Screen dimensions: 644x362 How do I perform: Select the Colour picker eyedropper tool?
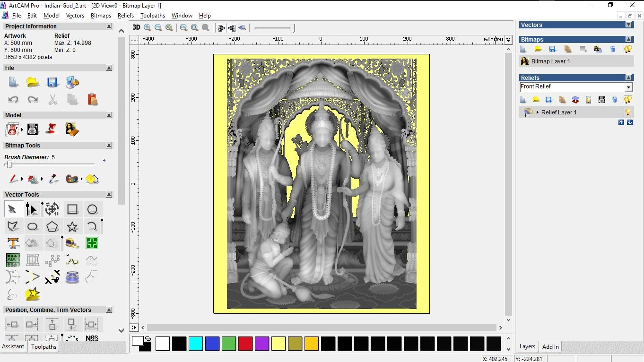[x=52, y=179]
